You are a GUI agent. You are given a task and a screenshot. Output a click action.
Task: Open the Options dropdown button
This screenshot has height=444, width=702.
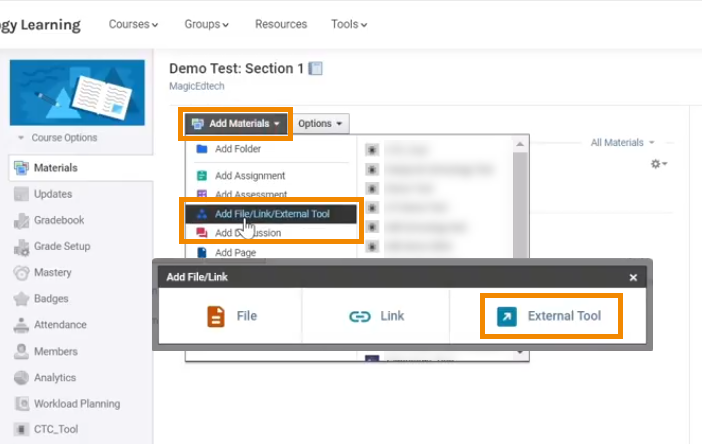pos(321,124)
